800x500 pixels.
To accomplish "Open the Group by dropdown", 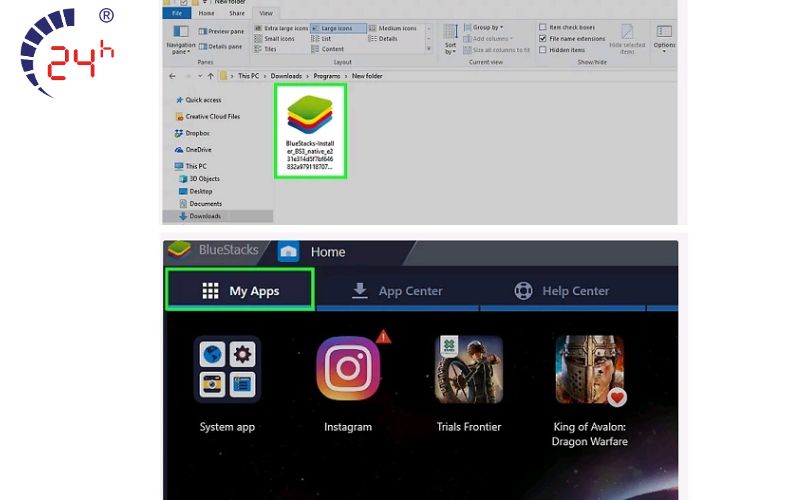I will 483,27.
